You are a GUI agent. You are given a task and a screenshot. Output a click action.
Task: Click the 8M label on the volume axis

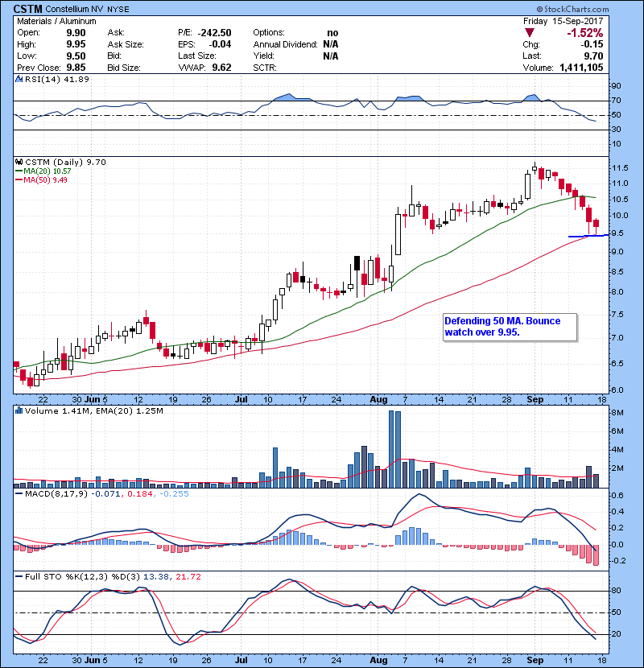coord(617,413)
